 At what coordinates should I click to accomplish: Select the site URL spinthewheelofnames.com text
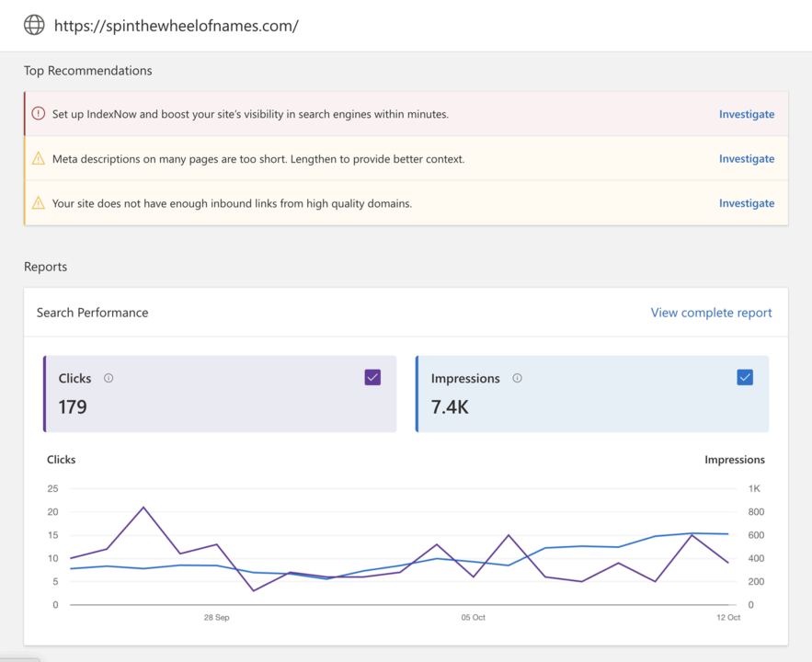click(x=176, y=26)
